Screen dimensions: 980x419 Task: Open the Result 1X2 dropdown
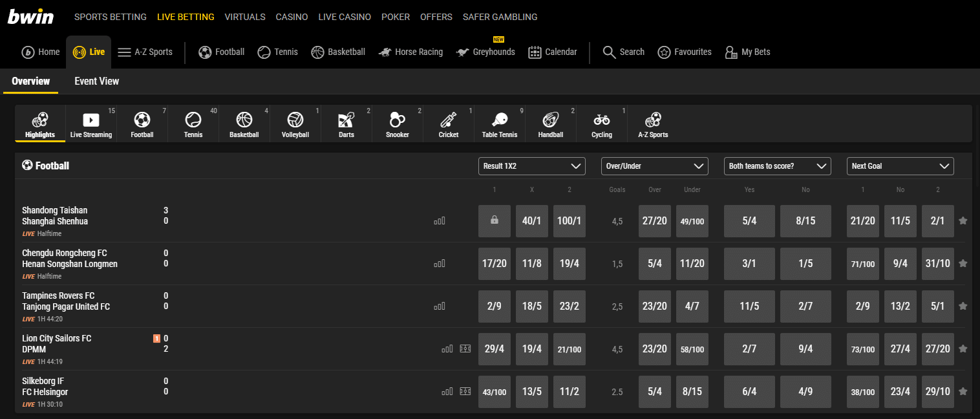(x=531, y=166)
